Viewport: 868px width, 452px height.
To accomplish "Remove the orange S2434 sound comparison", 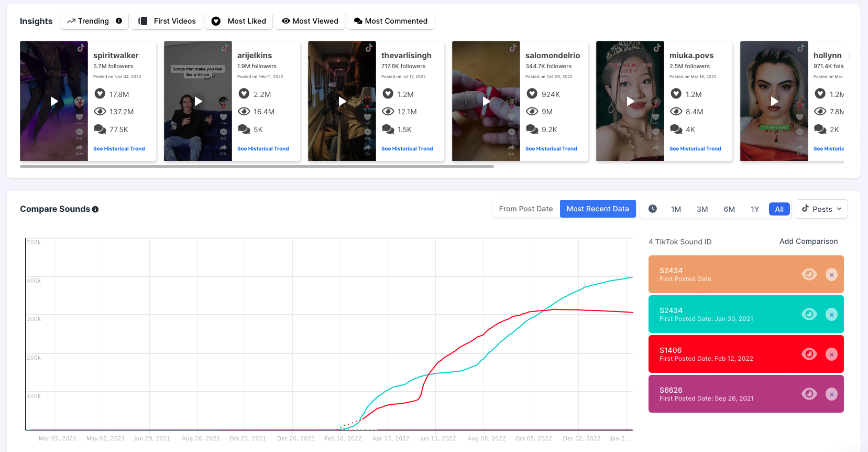I will click(x=831, y=275).
